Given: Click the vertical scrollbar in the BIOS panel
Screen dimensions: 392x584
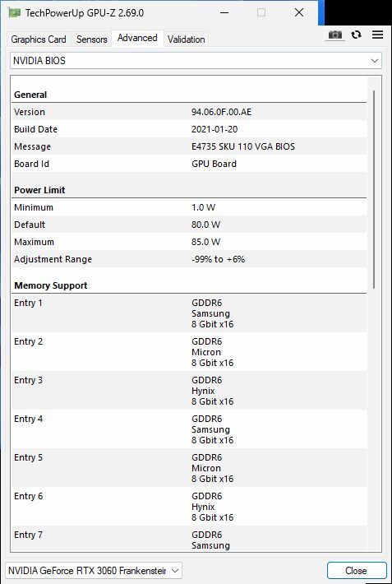Looking at the screenshot, I should pyautogui.click(x=374, y=189).
